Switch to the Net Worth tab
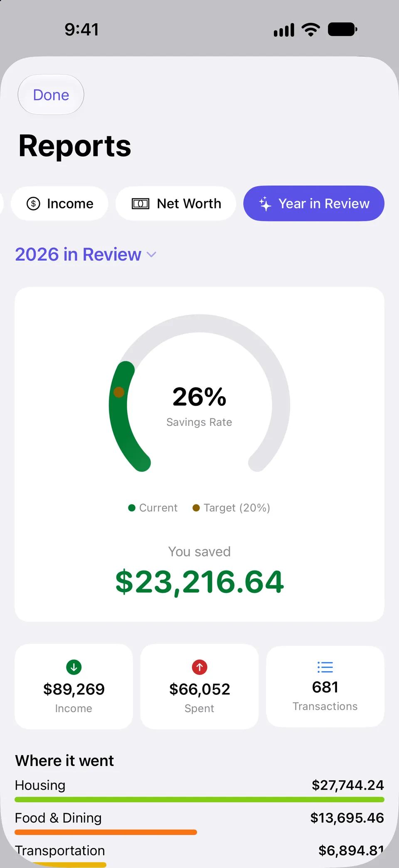 click(x=176, y=203)
